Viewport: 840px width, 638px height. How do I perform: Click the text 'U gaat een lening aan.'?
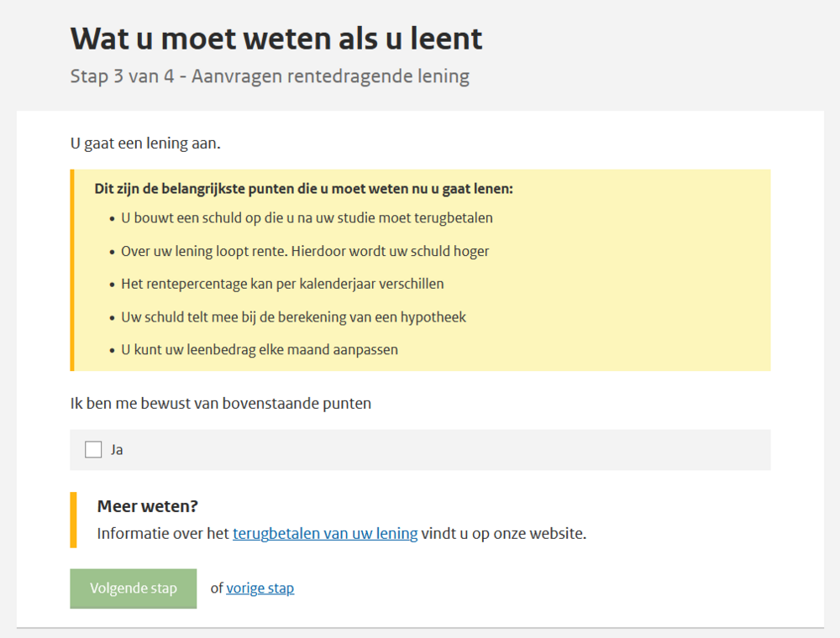[145, 144]
